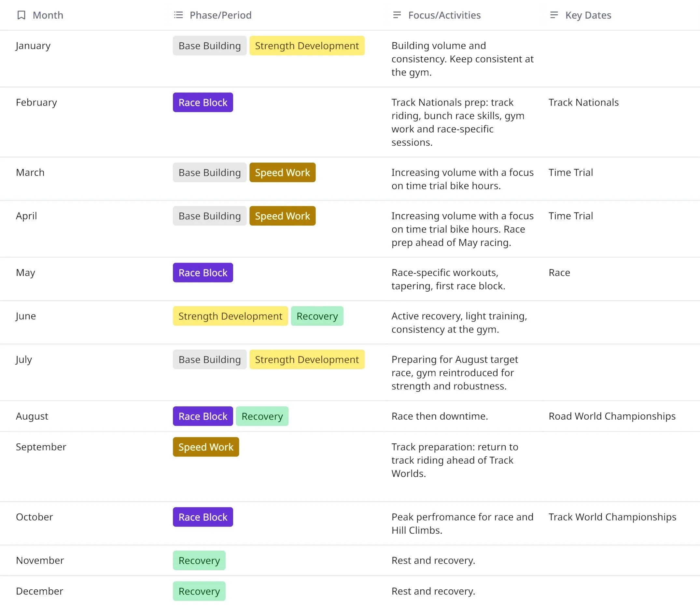This screenshot has width=700, height=606.
Task: Click February's Race Block tag
Action: pos(203,102)
